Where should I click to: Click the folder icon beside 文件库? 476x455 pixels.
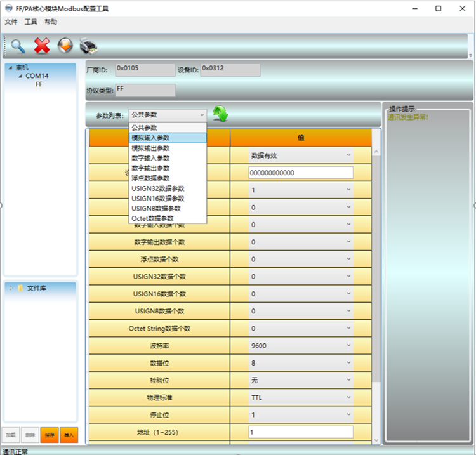tap(20, 287)
